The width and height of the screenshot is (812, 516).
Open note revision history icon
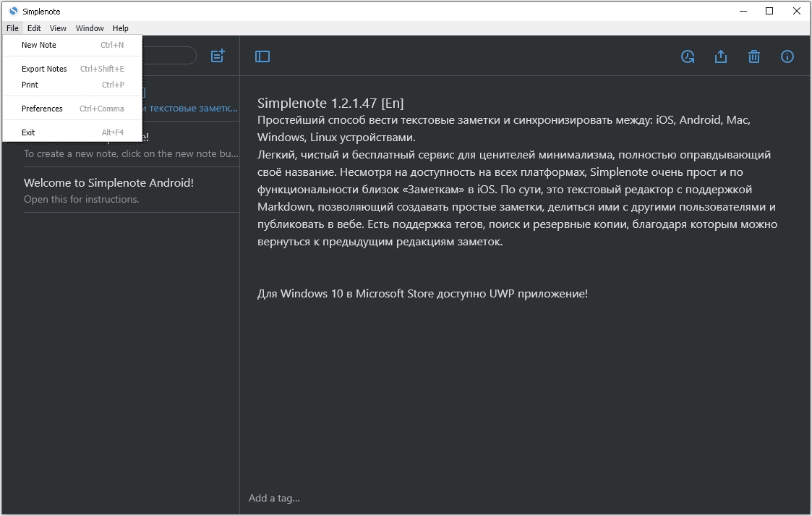pyautogui.click(x=688, y=56)
